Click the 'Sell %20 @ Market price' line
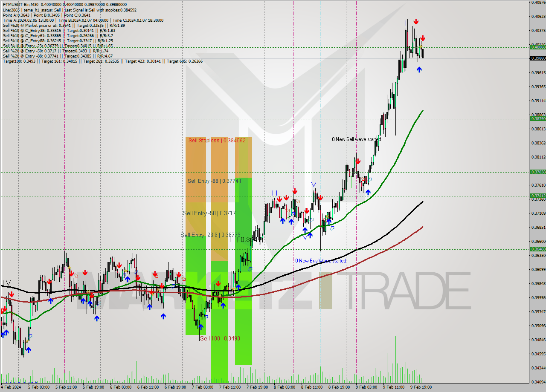This screenshot has height=392, width=546. pyautogui.click(x=64, y=25)
